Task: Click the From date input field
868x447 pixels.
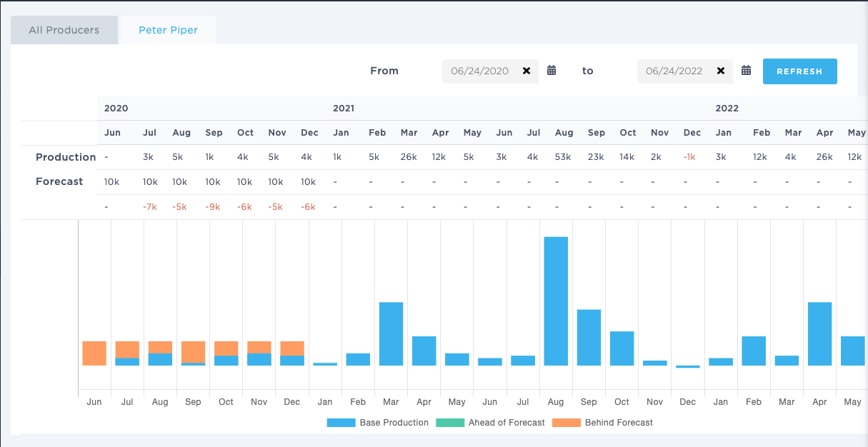Action: 479,71
